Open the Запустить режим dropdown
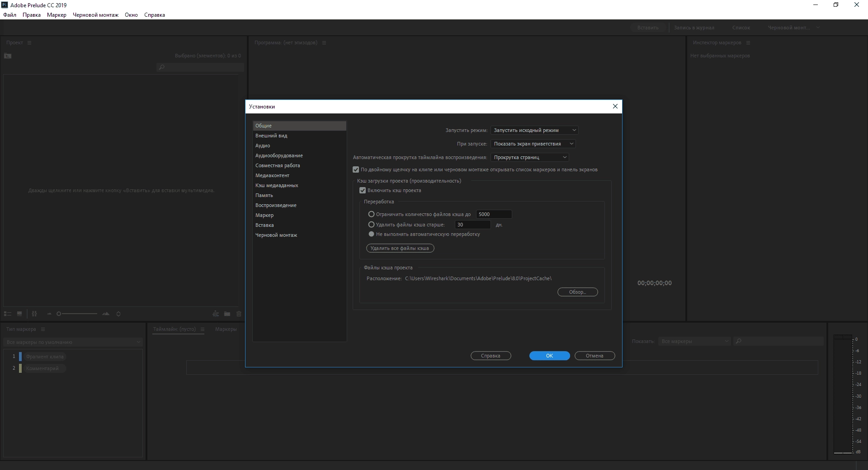Screen dimensions: 868x470 [x=534, y=130]
